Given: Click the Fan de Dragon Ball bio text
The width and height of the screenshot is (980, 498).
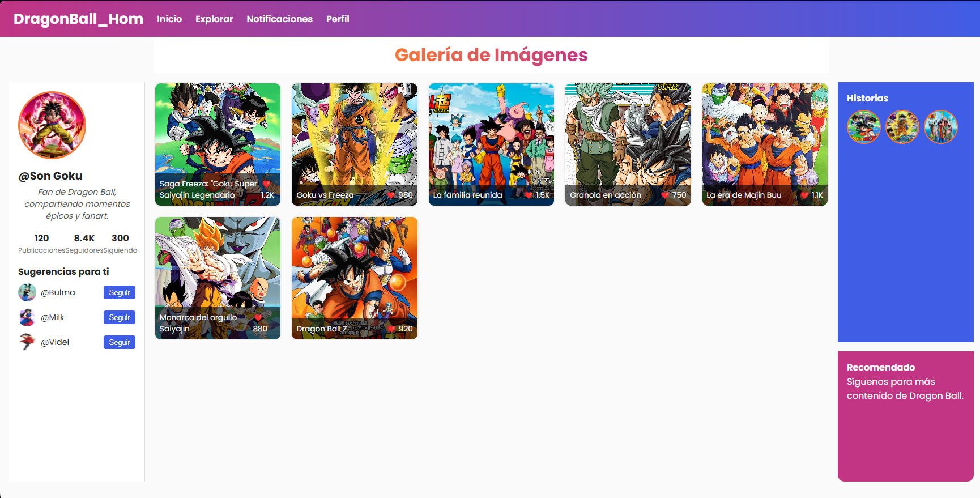Looking at the screenshot, I should [77, 204].
